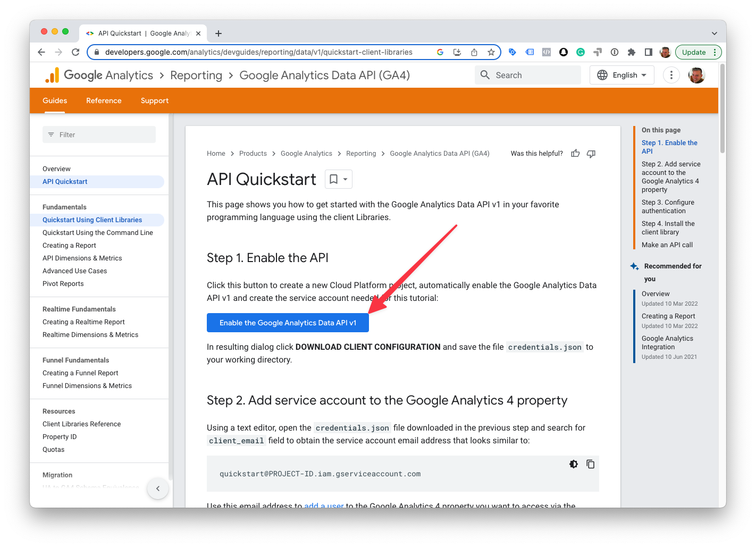Click the sidebar Filter field
Image resolution: width=756 pixels, height=547 pixels.
click(99, 134)
